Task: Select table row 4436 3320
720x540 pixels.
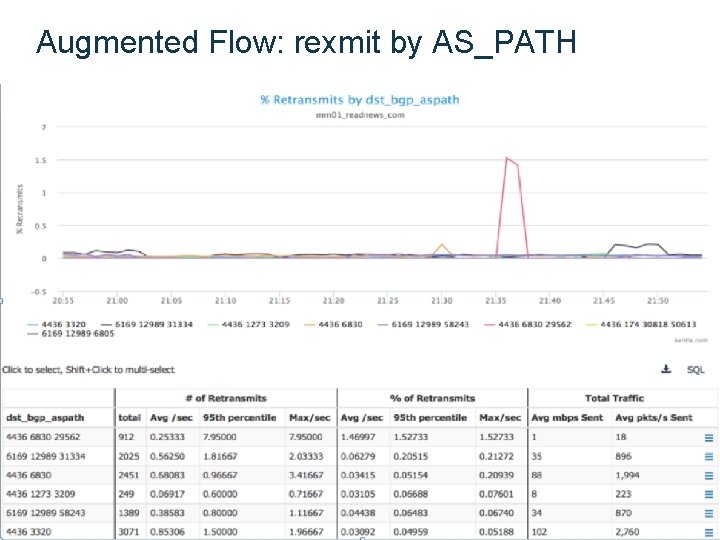Action: (360, 532)
